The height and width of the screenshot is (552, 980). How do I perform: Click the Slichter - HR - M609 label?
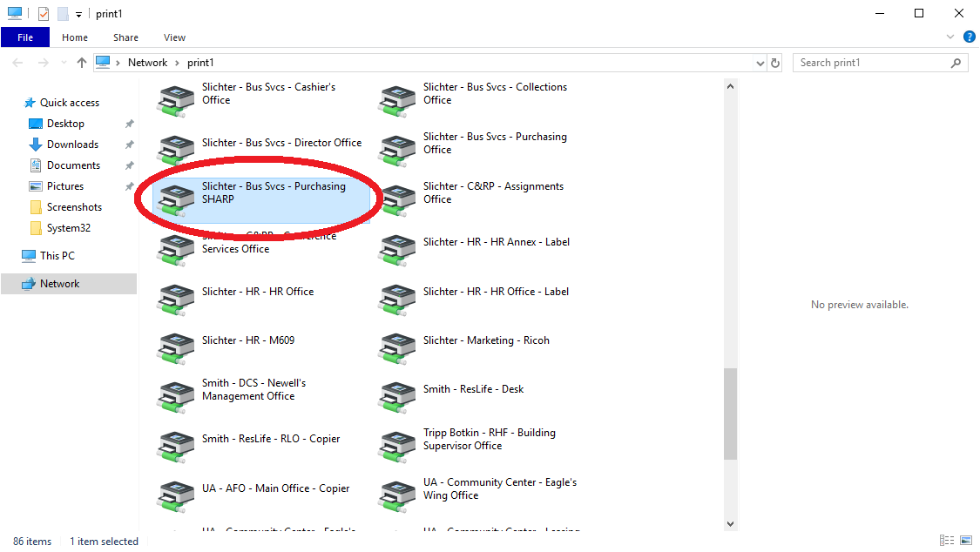coord(248,340)
